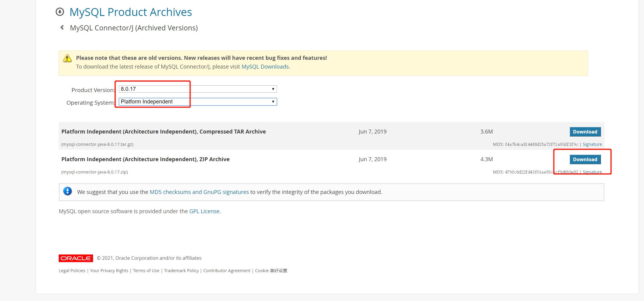644x301 pixels.
Task: Click filename mysql-connector-java-8.0.17.tar.gz
Action: tap(97, 144)
